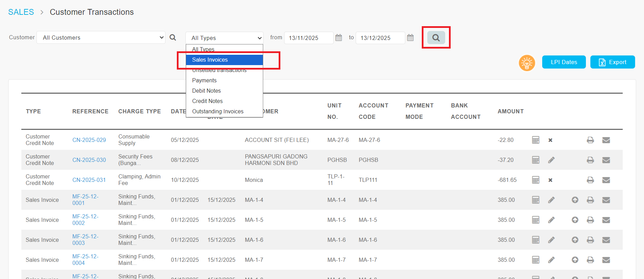
Task: Select Sales Invoices from type list
Action: tap(210, 60)
